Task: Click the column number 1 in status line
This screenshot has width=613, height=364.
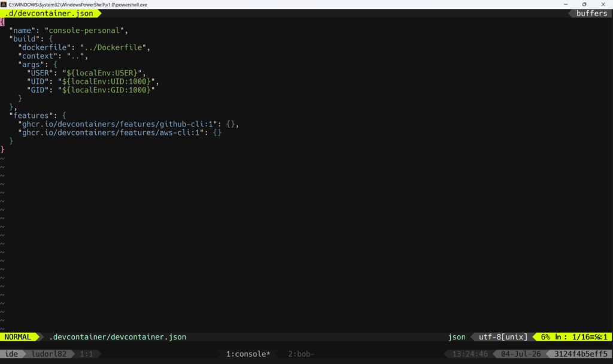Action: tap(606, 337)
